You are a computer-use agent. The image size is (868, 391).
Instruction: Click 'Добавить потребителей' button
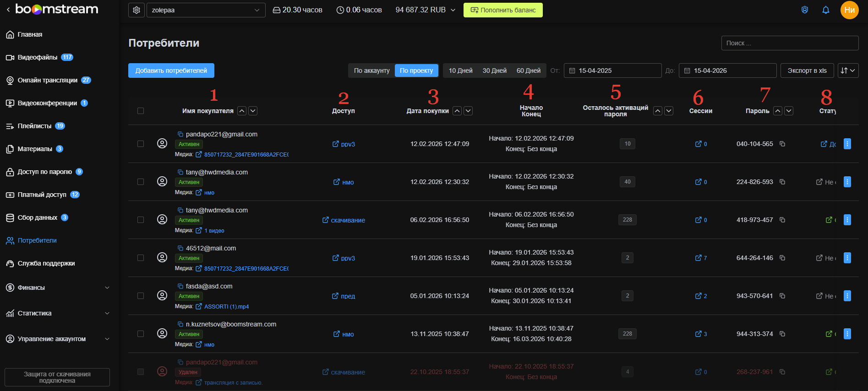point(171,71)
